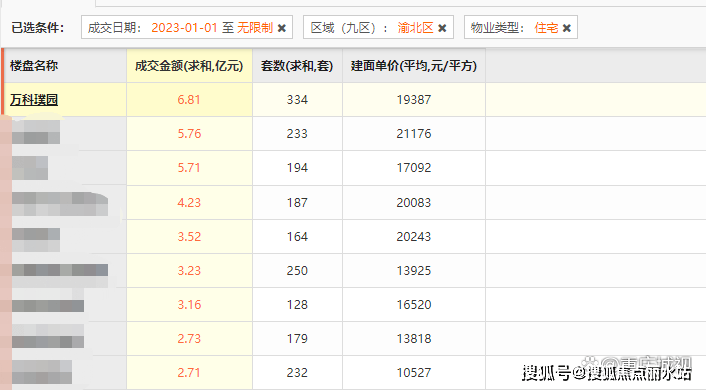This screenshot has height=390, width=706.
Task: Select the 3.16 transaction amount cell
Action: [189, 305]
